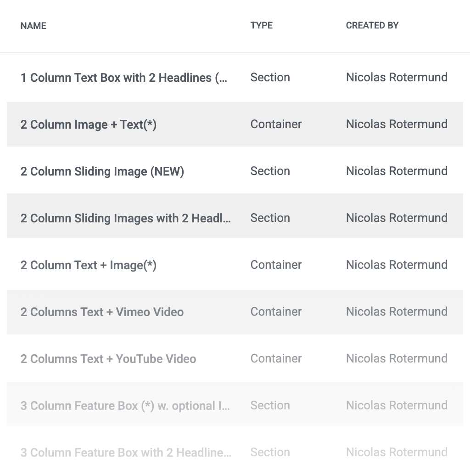Select the '2 Columns Text + Vimeo Video' template

pos(101,312)
